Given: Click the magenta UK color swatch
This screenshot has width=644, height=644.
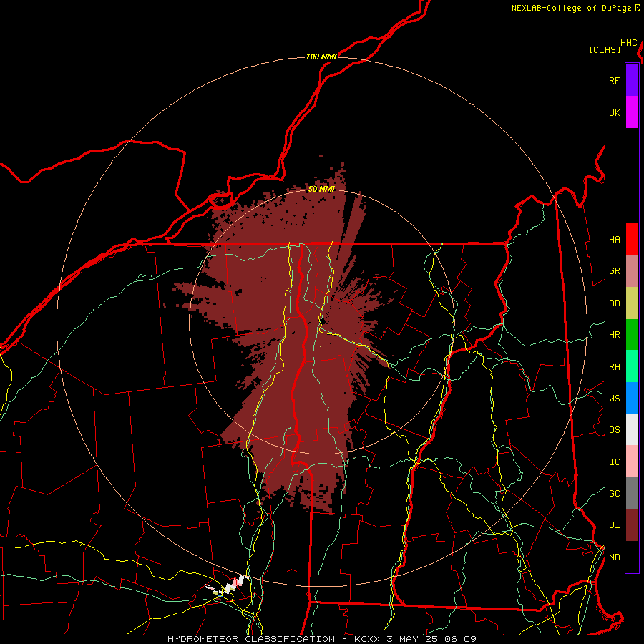Looking at the screenshot, I should tap(632, 112).
